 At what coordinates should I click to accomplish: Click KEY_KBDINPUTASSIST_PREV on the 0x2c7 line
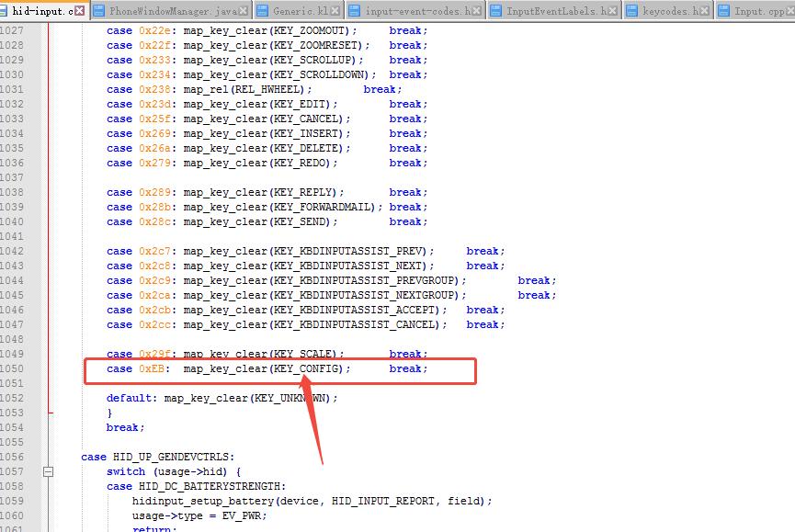point(347,252)
